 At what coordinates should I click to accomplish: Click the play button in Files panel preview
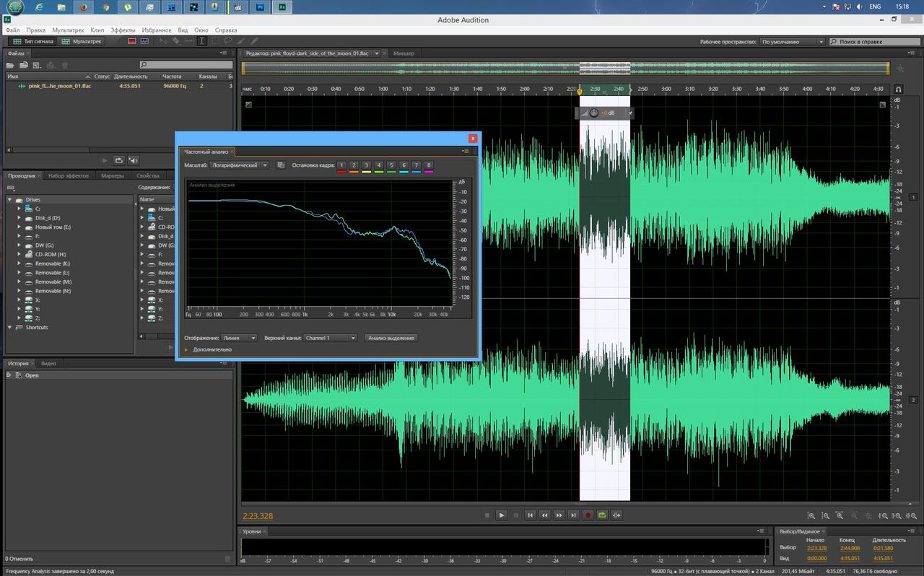[104, 160]
